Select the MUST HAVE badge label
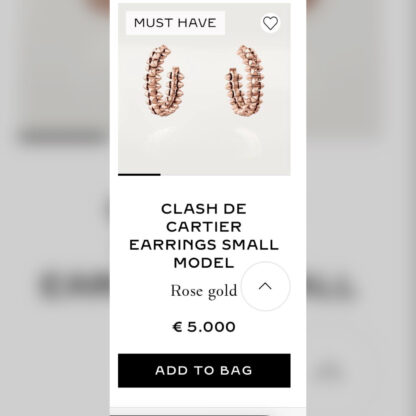The image size is (416, 416). 175,23
